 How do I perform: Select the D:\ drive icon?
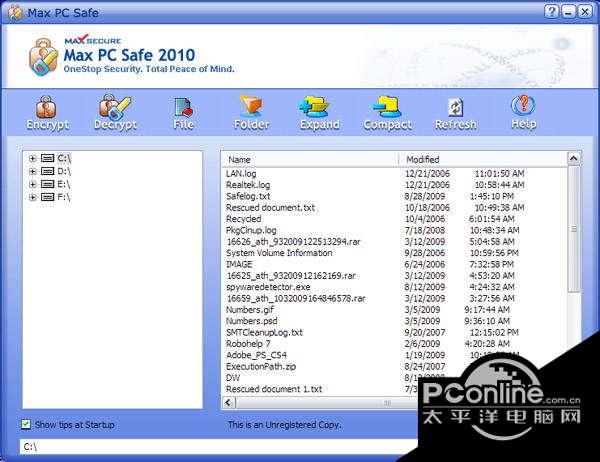pos(47,171)
